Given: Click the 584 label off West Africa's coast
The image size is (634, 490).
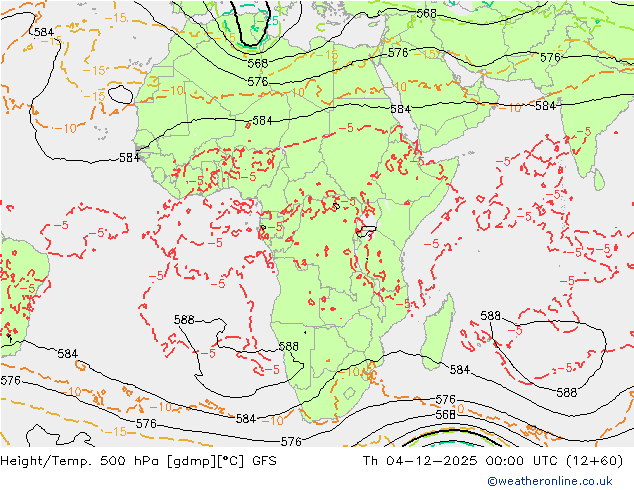Looking at the screenshot, I should click(x=129, y=158).
